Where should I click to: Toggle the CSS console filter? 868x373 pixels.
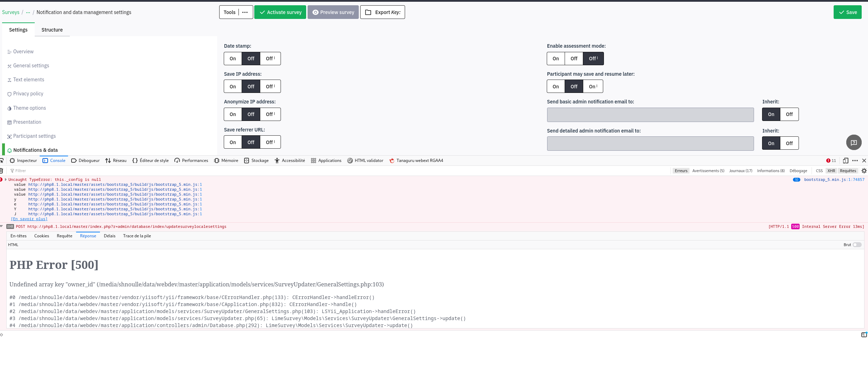[819, 171]
